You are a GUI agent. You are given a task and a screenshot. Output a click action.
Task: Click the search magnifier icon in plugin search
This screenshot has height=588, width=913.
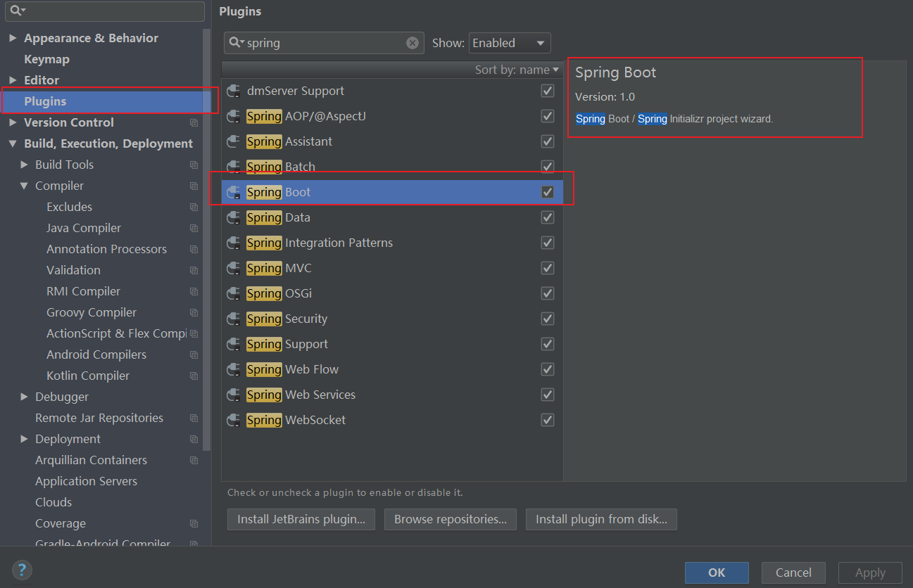click(236, 43)
